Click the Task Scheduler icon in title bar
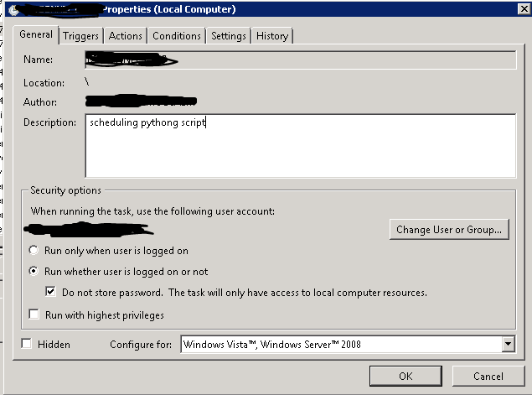The width and height of the screenshot is (532, 395). click(x=14, y=9)
